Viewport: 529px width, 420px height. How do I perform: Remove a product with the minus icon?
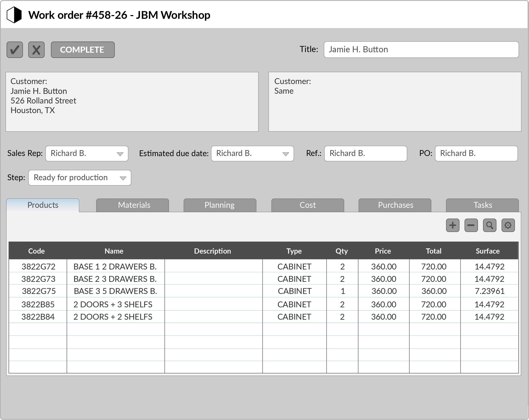pos(471,225)
